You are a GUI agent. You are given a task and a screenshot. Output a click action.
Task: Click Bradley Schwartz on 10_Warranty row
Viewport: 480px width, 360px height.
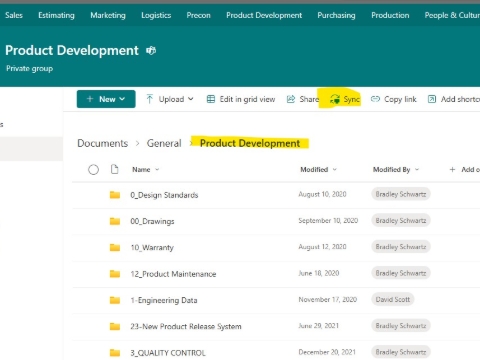pos(401,247)
